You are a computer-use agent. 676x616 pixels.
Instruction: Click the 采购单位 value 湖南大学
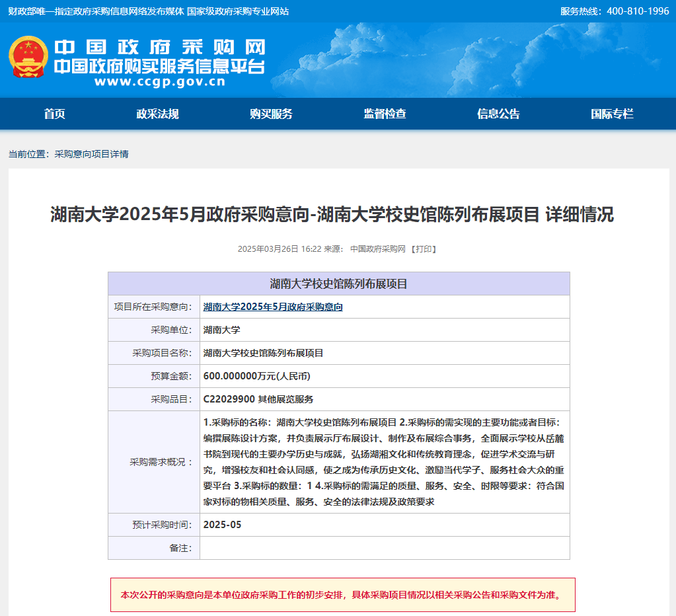(x=221, y=330)
